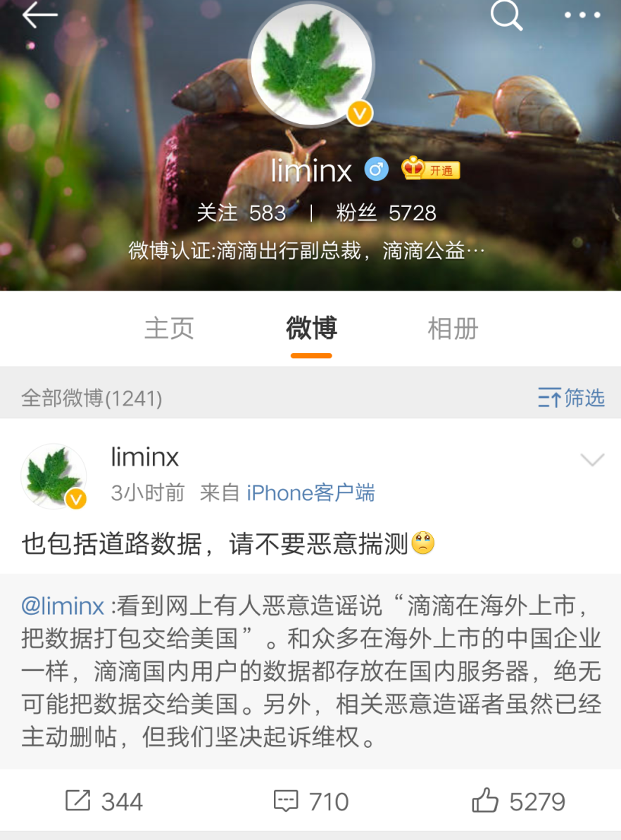Tap the @liminx mention in quoted post

coord(63,606)
